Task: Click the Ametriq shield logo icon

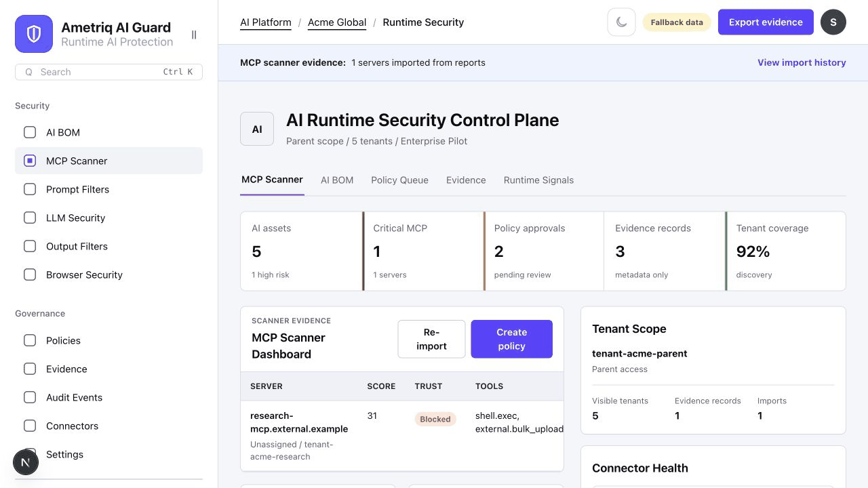Action: (x=34, y=34)
